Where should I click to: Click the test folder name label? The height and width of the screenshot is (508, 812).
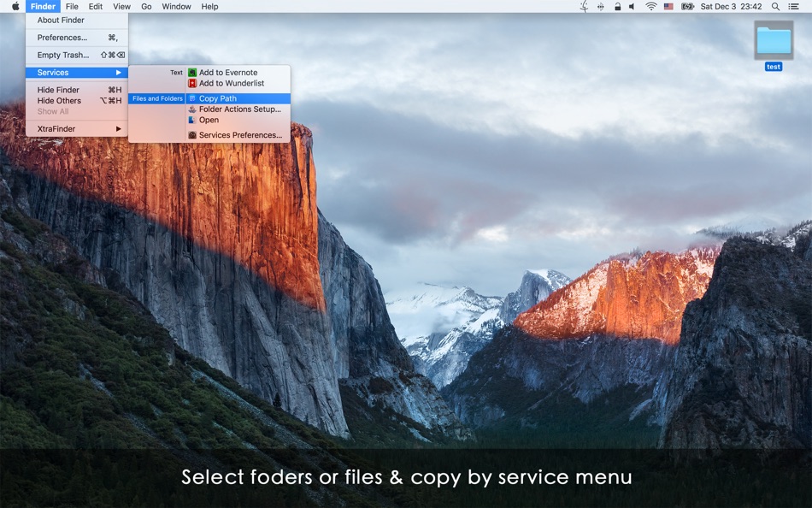click(x=774, y=67)
